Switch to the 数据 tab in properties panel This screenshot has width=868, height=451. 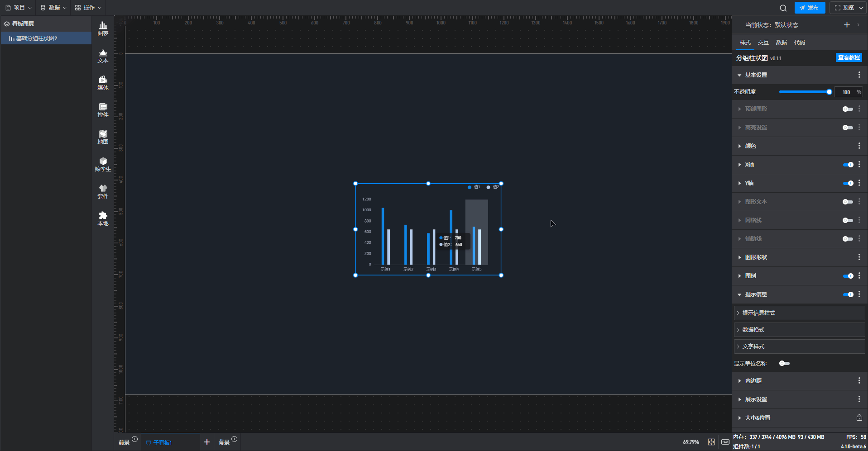[781, 42]
